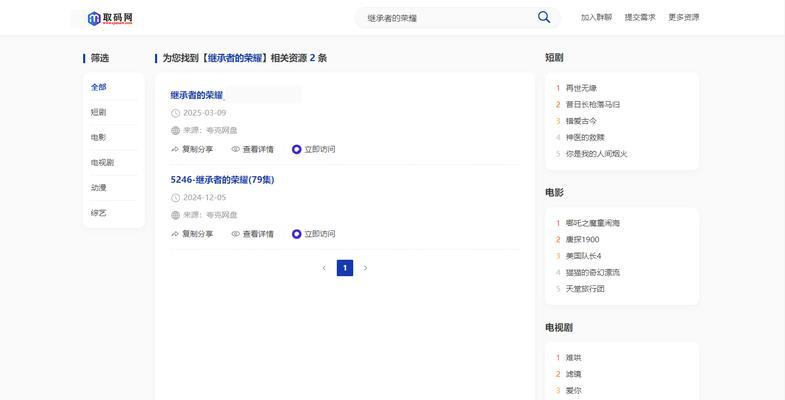785x400 pixels.
Task: Click the magnifier search icon
Action: pyautogui.click(x=544, y=18)
